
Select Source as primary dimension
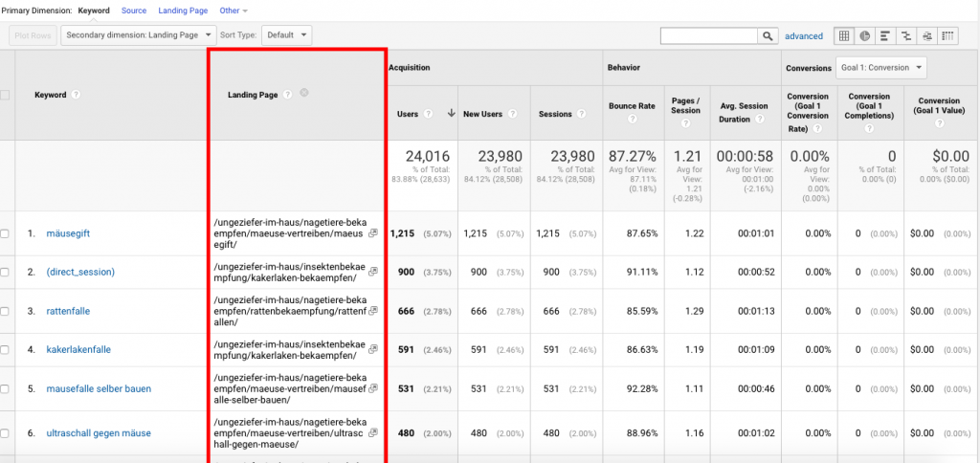134,11
